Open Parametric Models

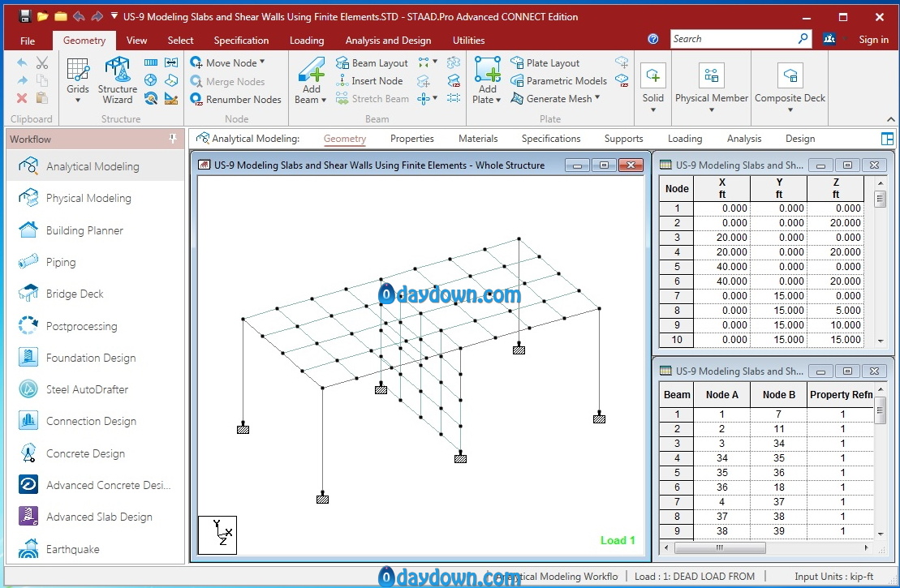pyautogui.click(x=559, y=81)
